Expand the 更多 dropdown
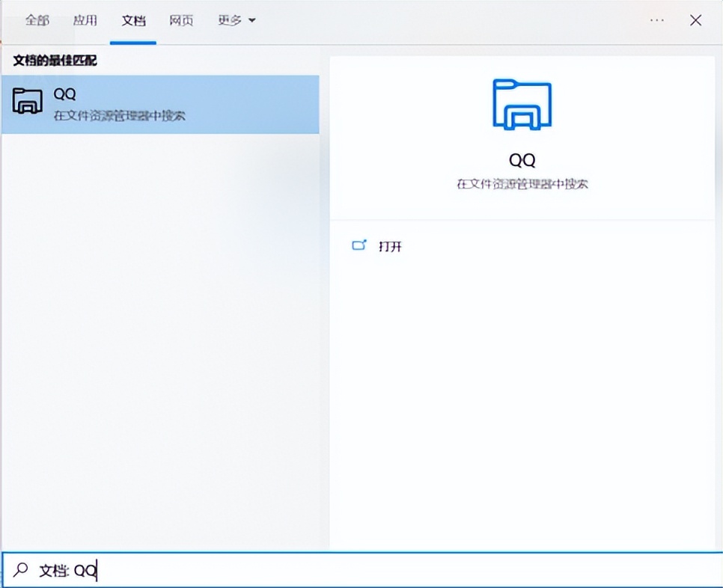This screenshot has height=588, width=723. 237,20
